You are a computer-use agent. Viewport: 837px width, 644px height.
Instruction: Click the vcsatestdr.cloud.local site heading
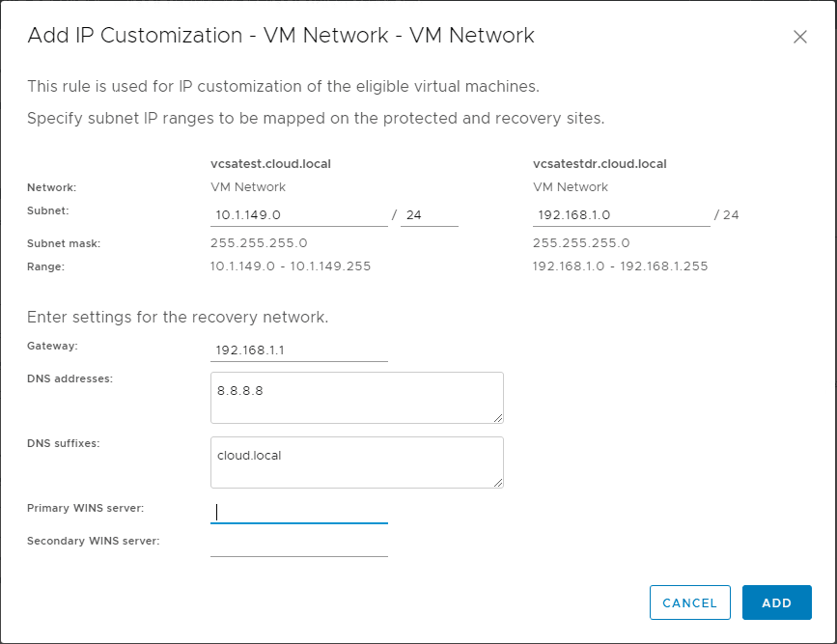pos(600,163)
